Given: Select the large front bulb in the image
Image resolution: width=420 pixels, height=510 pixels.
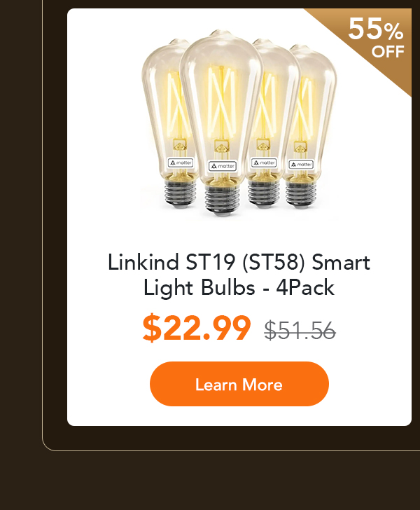Looking at the screenshot, I should pos(221,122).
